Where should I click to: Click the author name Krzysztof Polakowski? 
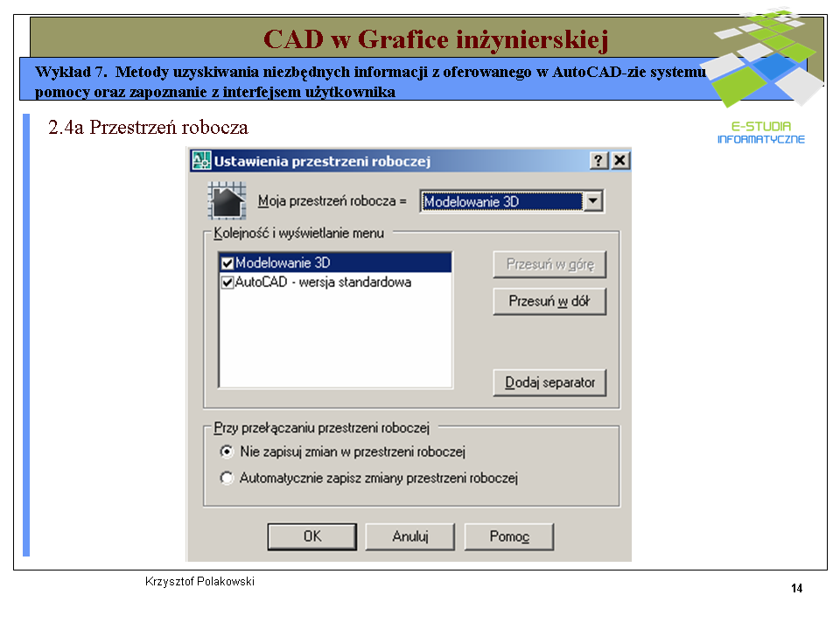(x=199, y=581)
